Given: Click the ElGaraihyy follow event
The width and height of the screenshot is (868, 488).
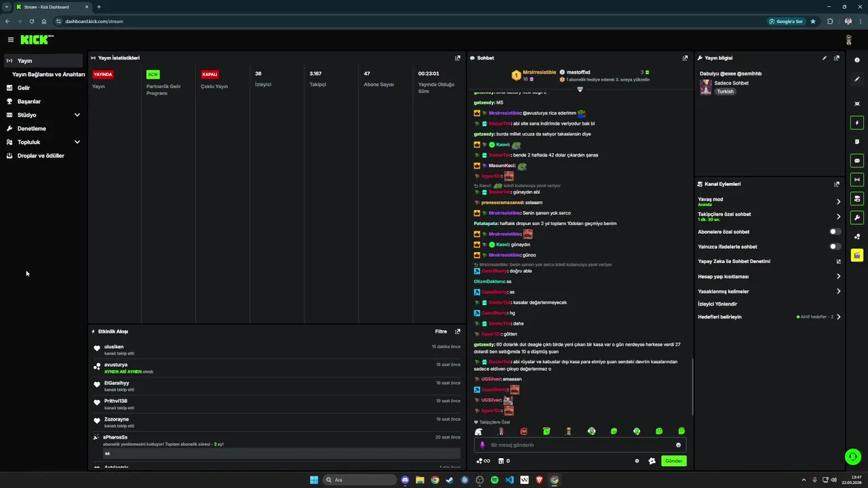Looking at the screenshot, I should (278, 386).
